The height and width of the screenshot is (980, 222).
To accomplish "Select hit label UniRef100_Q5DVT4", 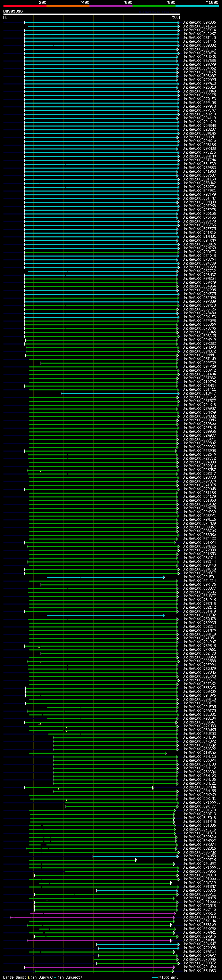I will pos(199,53).
